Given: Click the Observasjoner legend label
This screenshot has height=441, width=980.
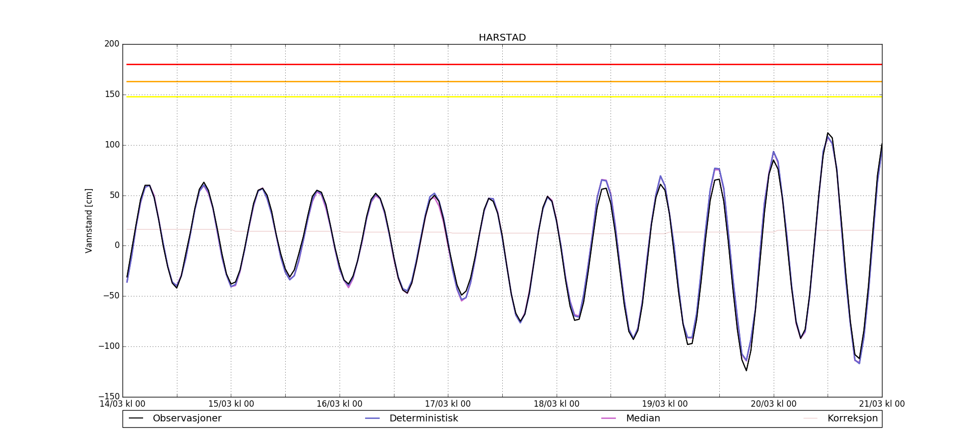Looking at the screenshot, I should [x=187, y=418].
